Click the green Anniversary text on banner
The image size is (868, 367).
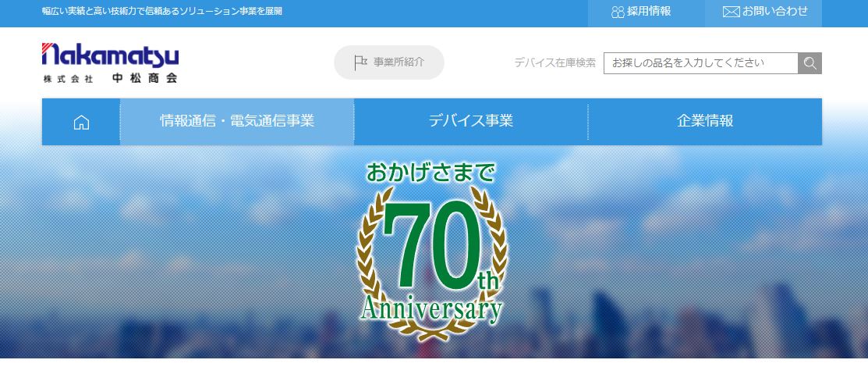431,309
